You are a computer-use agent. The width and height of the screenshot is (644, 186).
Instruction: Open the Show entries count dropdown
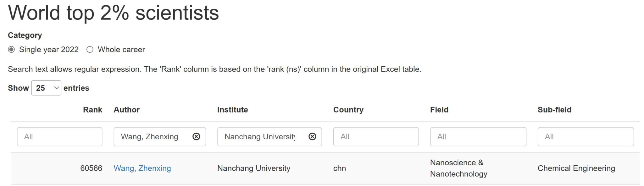coord(46,88)
